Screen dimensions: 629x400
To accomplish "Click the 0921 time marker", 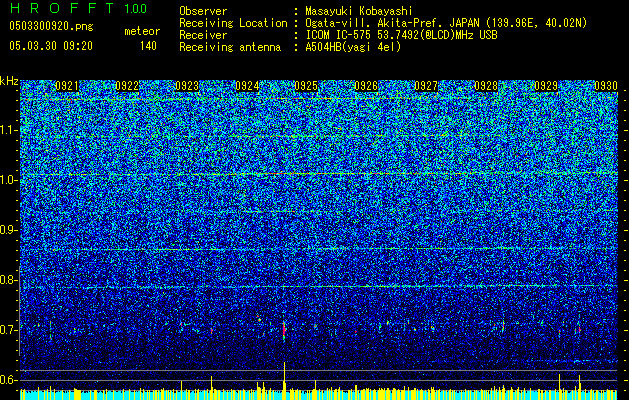I will (x=67, y=86).
